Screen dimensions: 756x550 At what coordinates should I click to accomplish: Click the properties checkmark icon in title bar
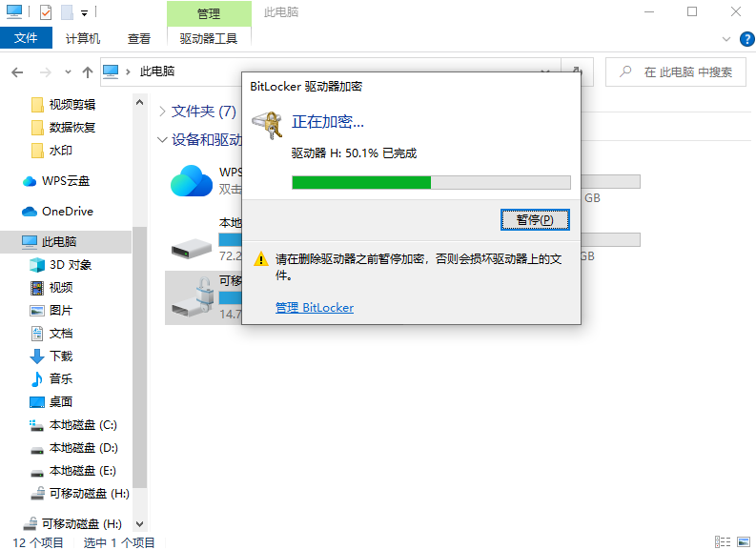click(46, 12)
